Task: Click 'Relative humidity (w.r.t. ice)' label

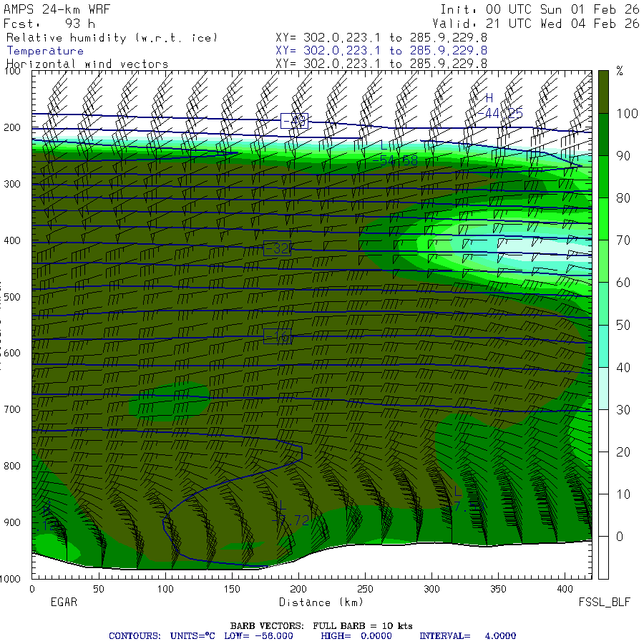Action: pos(112,38)
